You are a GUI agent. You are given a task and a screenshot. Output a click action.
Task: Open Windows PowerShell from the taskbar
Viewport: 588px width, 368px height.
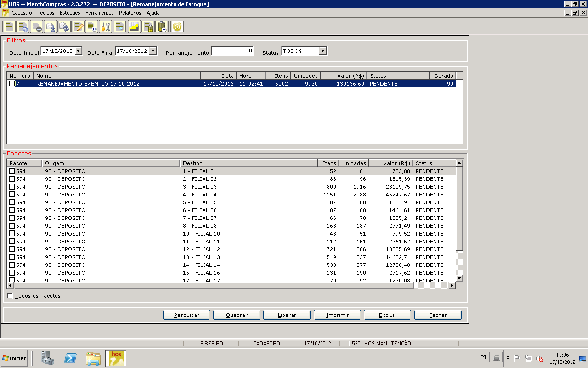tap(70, 358)
